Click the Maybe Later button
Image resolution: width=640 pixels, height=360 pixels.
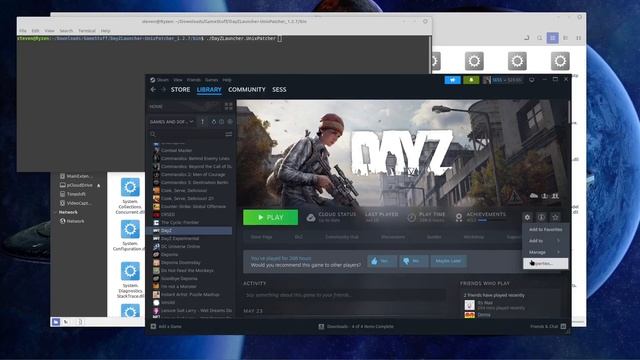[x=448, y=261]
